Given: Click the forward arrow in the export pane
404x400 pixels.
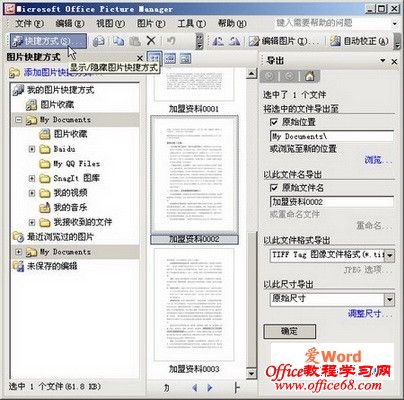Looking at the screenshot, I should click(289, 76).
